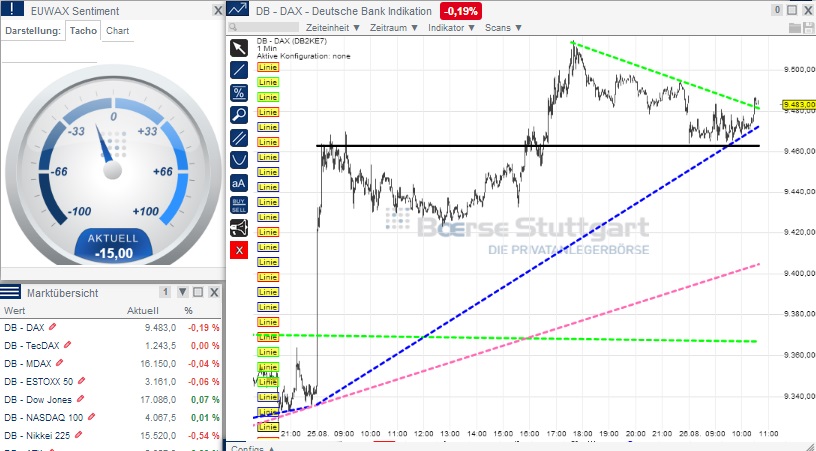Select the DB - NASDAQ 100 row name
The width and height of the screenshot is (816, 451).
[x=44, y=417]
